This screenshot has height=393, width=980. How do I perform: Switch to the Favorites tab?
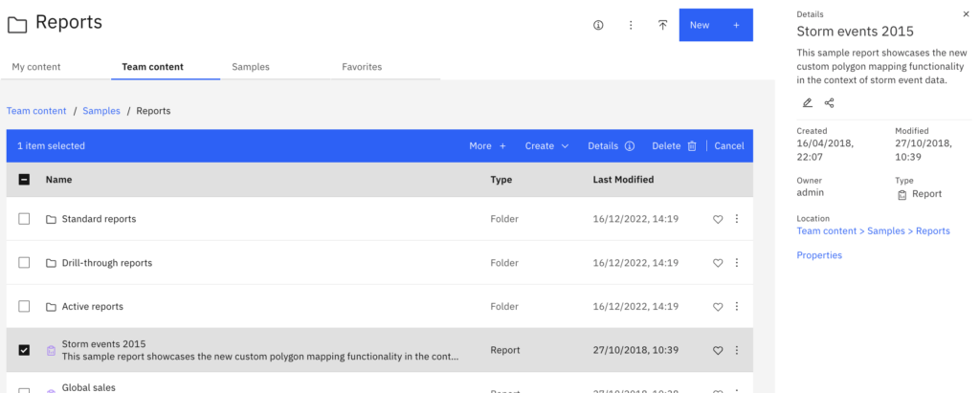pyautogui.click(x=362, y=67)
